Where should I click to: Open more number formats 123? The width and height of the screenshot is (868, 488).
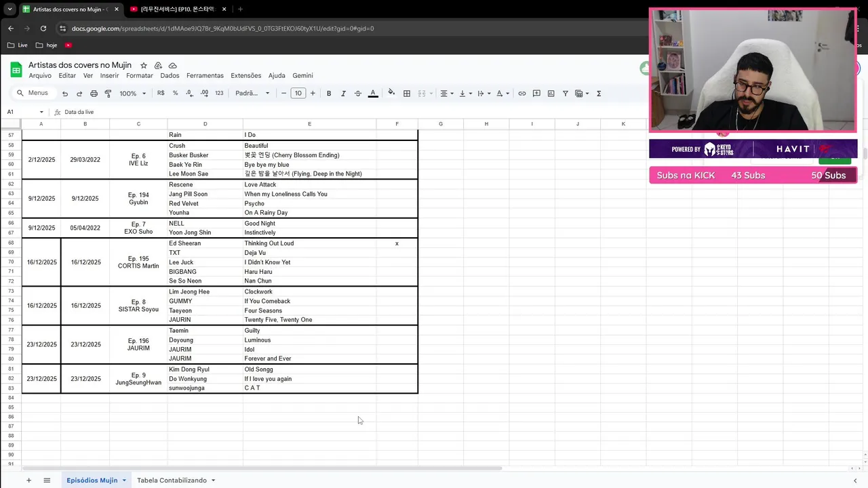coord(219,94)
